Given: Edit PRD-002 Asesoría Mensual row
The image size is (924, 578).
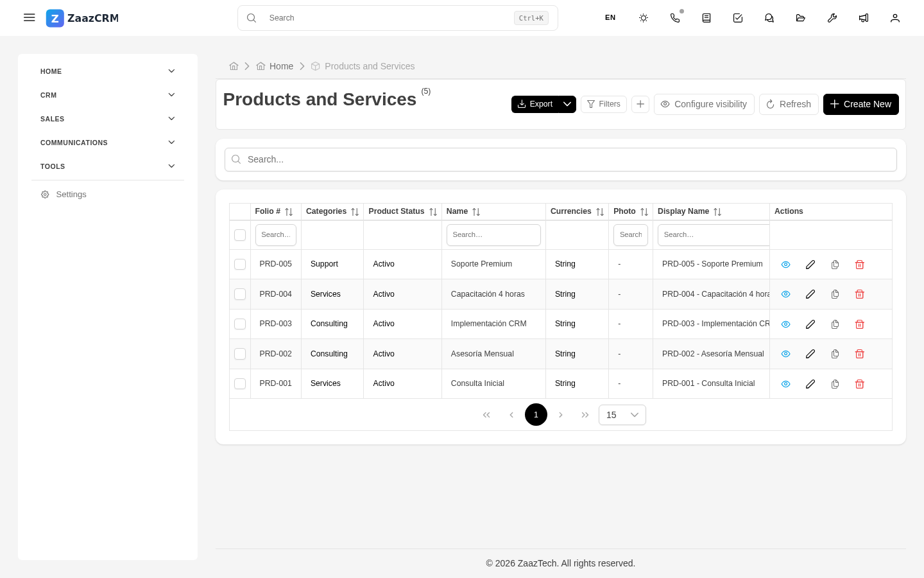Looking at the screenshot, I should click(x=810, y=354).
